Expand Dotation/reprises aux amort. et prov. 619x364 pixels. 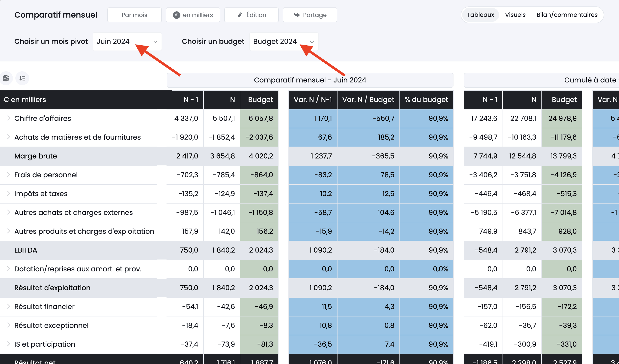point(8,269)
